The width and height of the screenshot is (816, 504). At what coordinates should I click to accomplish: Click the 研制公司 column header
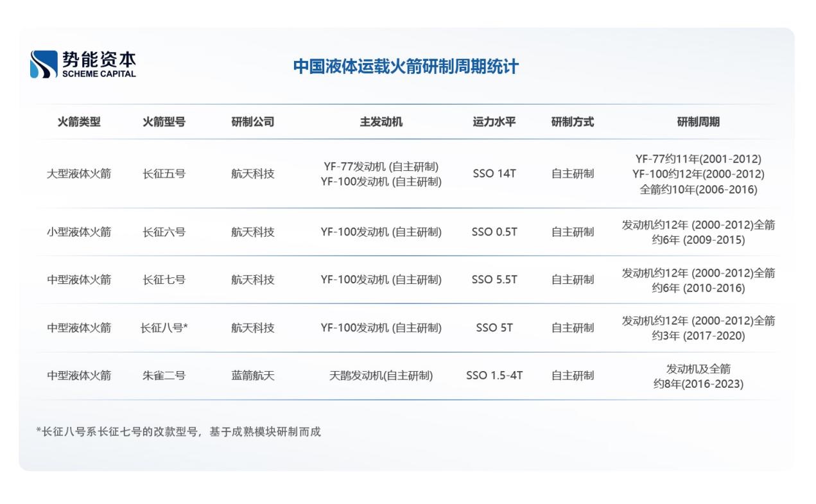[253, 121]
